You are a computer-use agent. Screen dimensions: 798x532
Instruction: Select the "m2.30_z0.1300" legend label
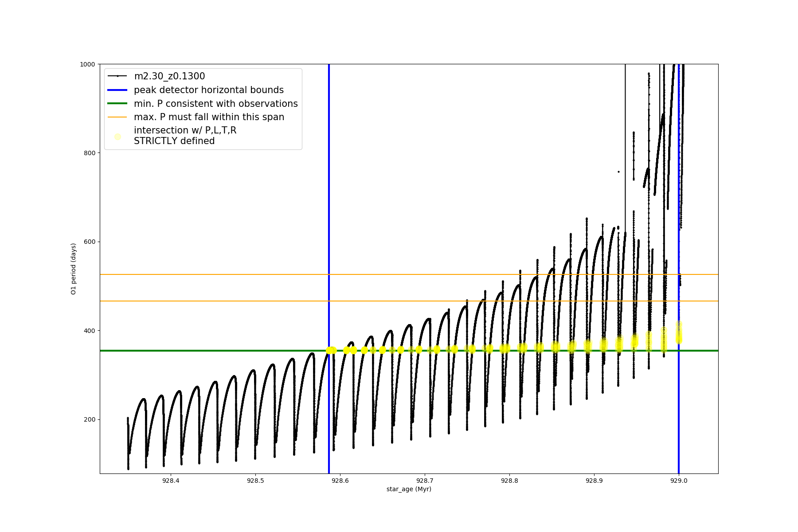[x=169, y=76]
